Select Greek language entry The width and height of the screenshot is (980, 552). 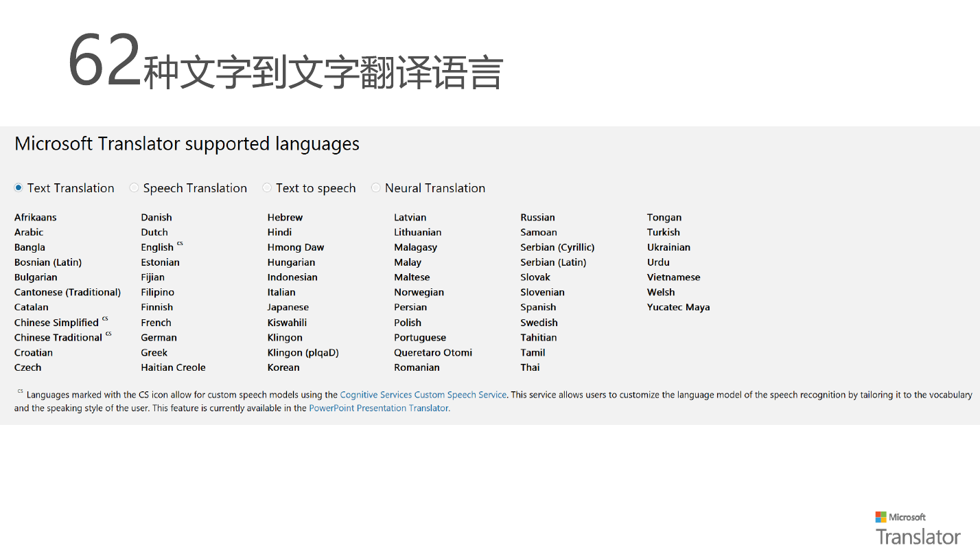[154, 353]
